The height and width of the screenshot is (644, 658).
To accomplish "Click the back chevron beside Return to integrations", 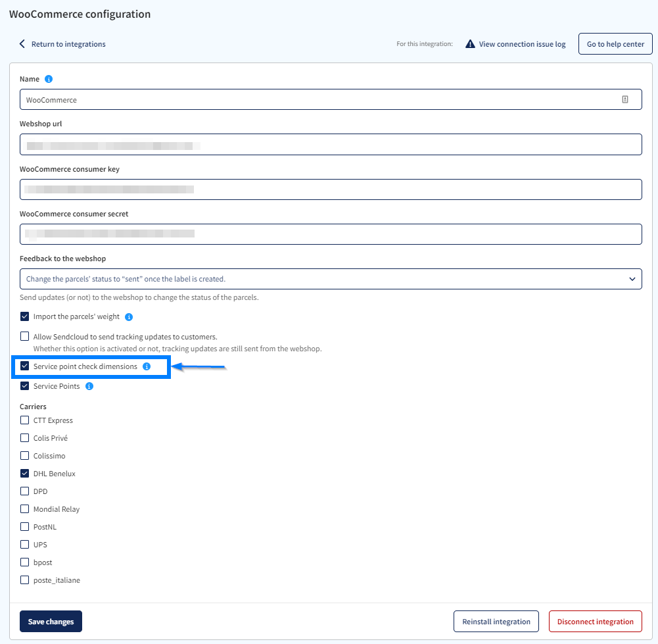I will point(22,43).
